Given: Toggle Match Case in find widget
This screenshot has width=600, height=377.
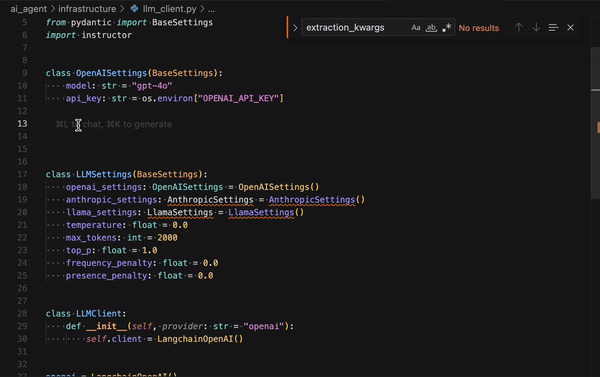Looking at the screenshot, I should 416,28.
